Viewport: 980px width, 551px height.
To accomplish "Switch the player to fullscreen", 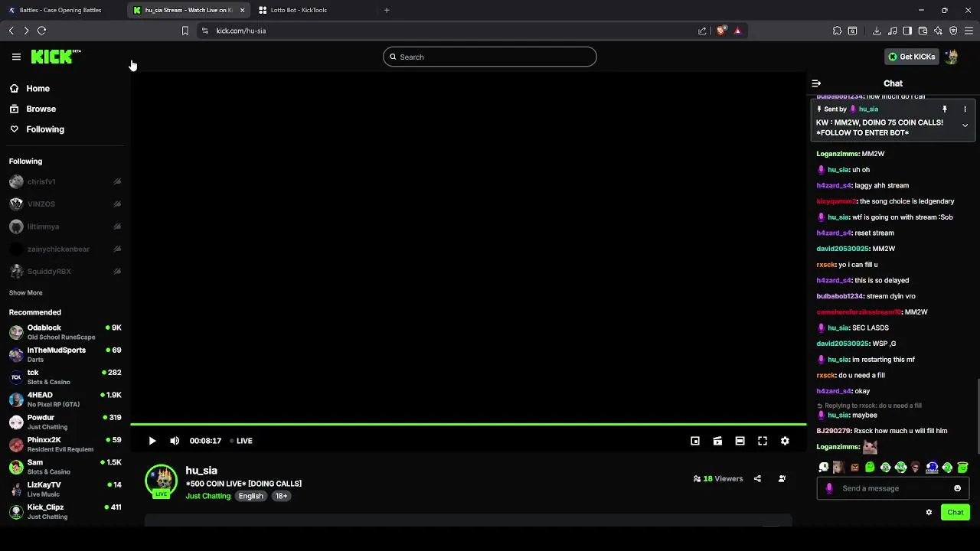I will [763, 441].
